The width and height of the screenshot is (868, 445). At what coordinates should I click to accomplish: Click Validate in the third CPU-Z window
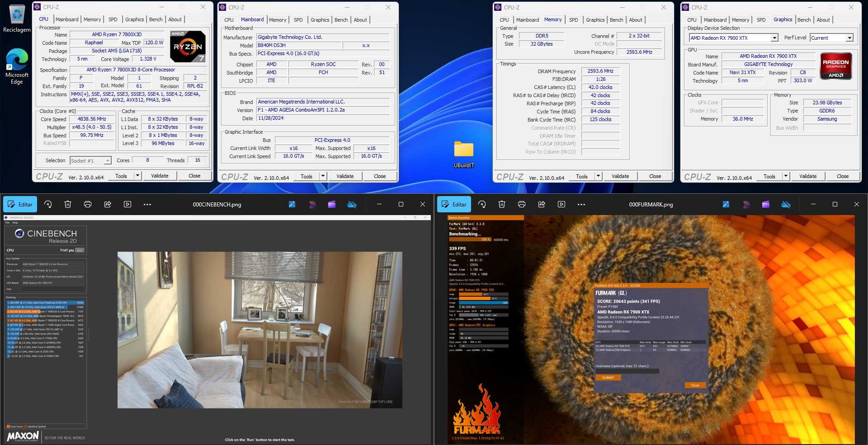620,176
